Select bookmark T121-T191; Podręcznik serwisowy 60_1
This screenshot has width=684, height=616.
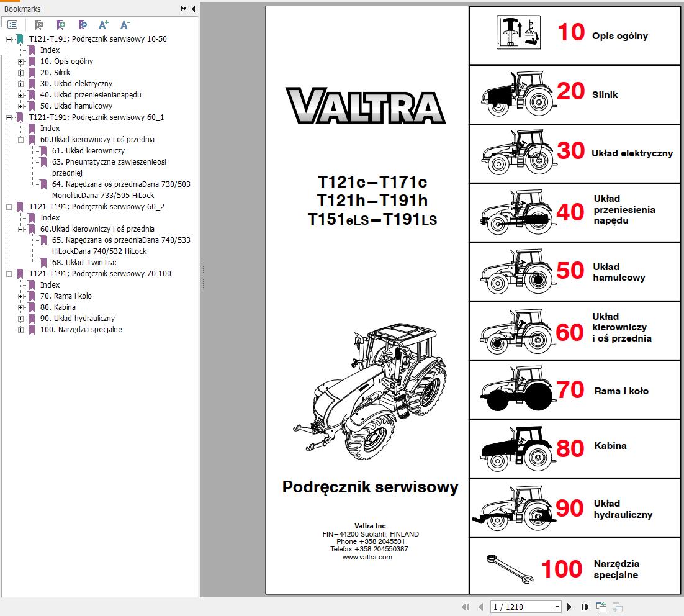click(96, 117)
